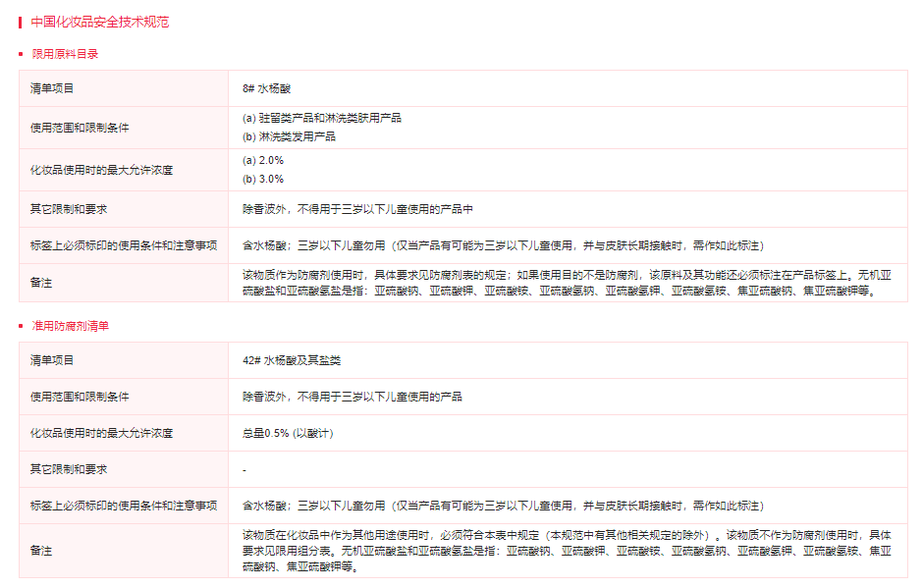This screenshot has width=923, height=588.
Task: Click the dash cell under 其它限制和要求
Action: [244, 469]
